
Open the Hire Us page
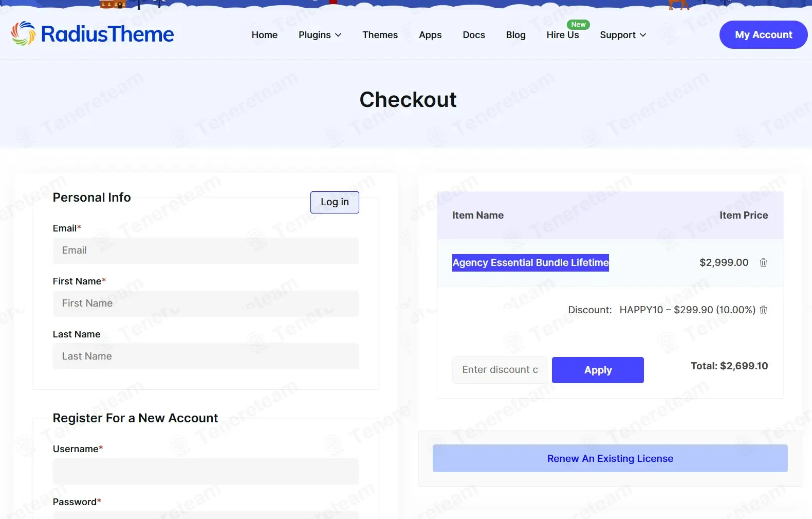coord(563,35)
